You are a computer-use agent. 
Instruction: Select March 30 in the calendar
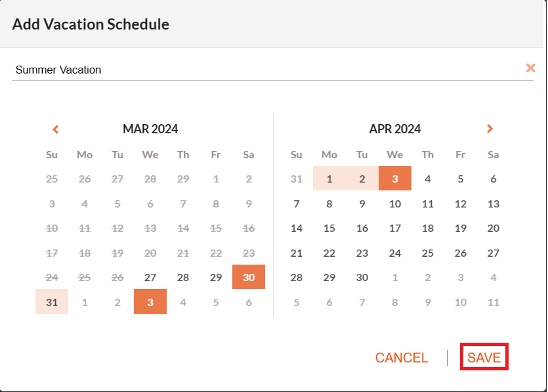pos(249,277)
